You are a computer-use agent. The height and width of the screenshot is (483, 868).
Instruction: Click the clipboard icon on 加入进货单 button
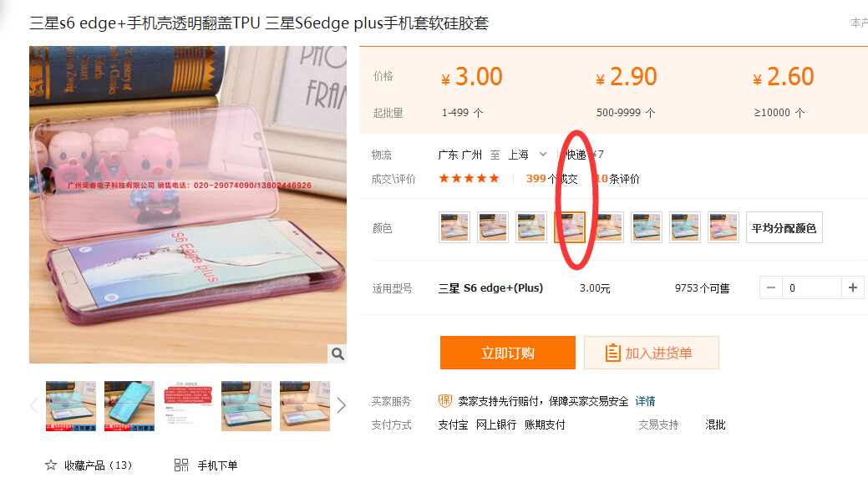(612, 353)
